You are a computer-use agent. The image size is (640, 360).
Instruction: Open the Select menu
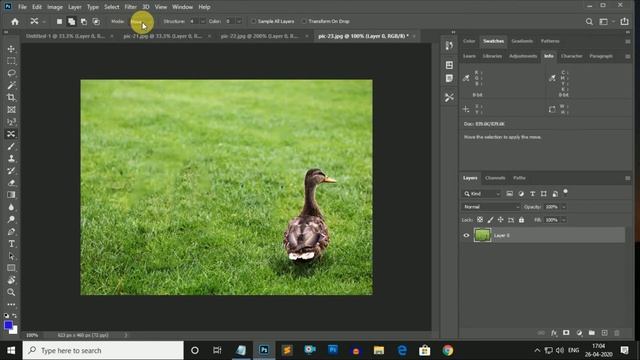point(111,7)
